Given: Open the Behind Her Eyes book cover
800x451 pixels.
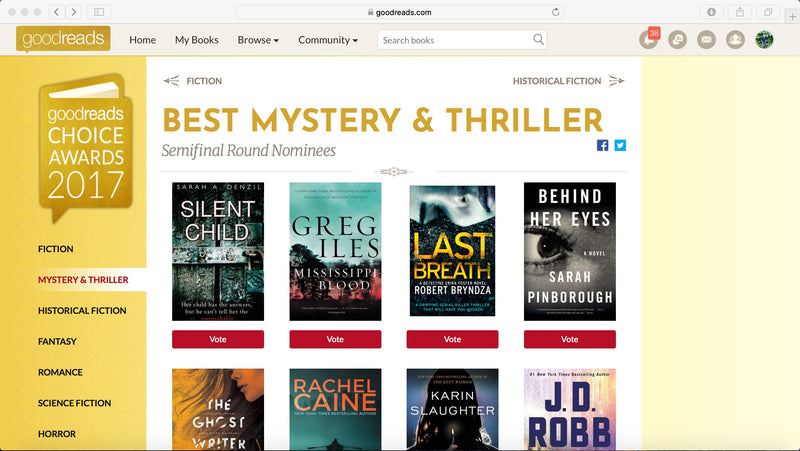Looking at the screenshot, I should click(x=570, y=252).
